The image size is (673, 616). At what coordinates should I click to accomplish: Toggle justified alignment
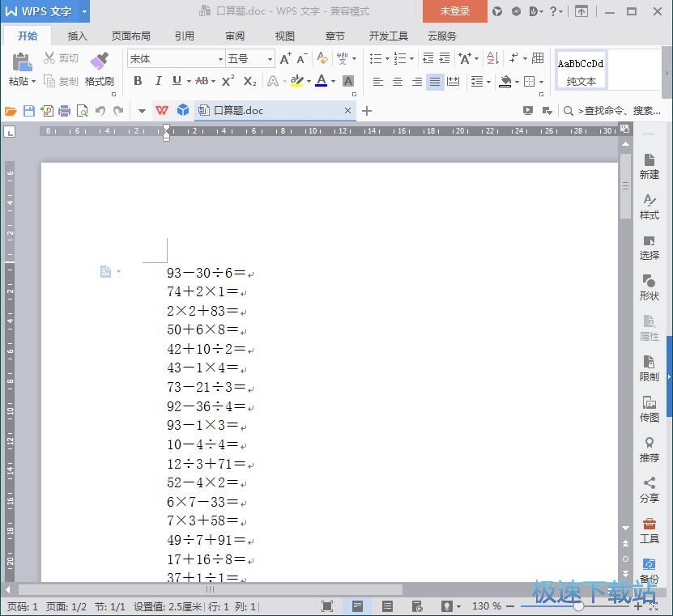pos(435,82)
